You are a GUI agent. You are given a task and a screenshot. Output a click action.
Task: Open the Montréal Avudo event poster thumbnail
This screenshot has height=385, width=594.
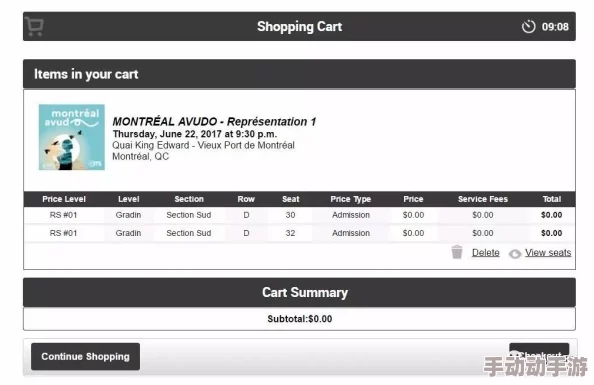point(72,137)
